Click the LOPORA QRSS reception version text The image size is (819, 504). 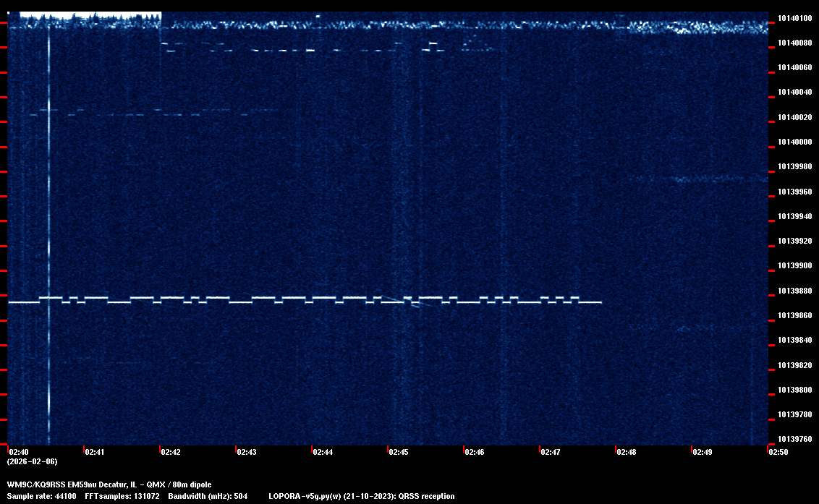(362, 496)
